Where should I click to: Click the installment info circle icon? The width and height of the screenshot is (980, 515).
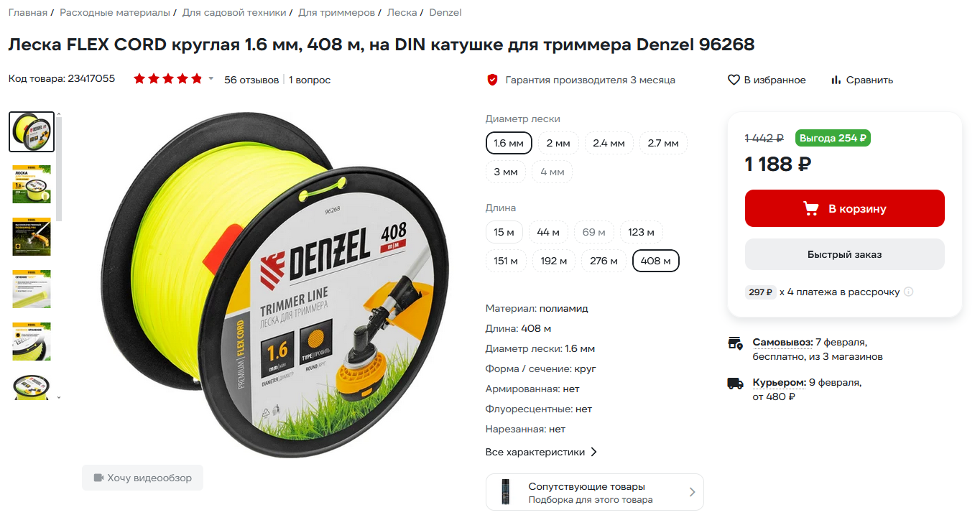908,292
